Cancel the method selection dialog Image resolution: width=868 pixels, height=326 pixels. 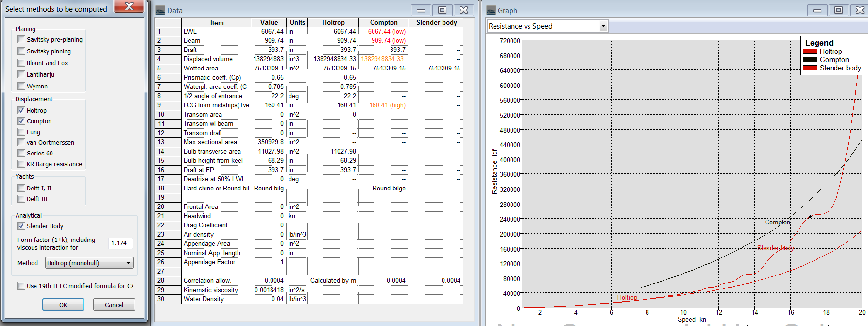pyautogui.click(x=114, y=305)
